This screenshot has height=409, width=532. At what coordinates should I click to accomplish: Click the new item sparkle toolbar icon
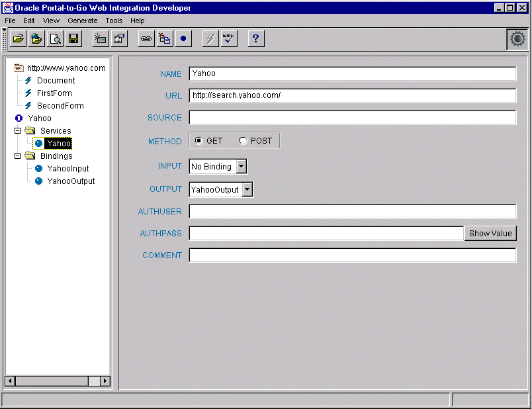(101, 38)
